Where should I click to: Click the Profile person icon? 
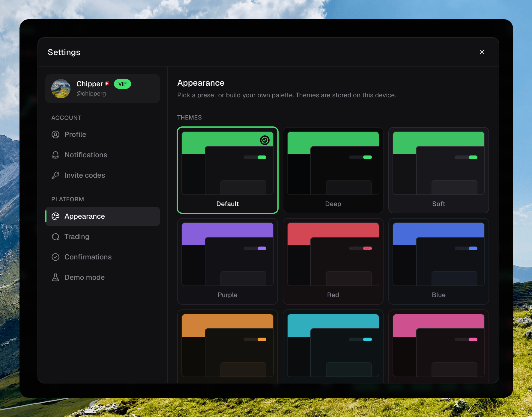[55, 135]
